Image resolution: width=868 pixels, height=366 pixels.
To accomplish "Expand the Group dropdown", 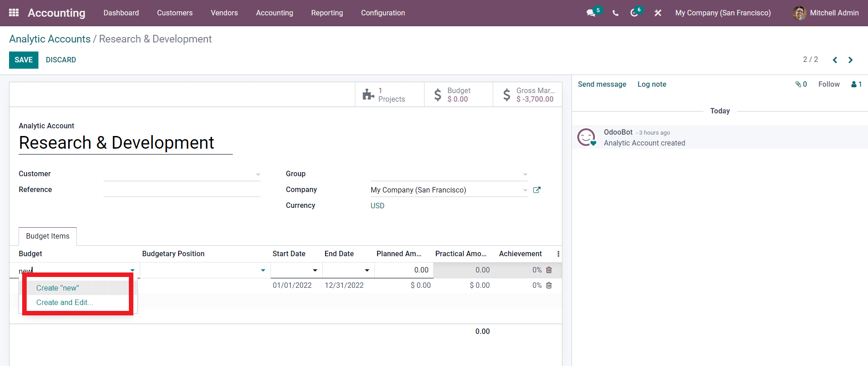I will click(x=525, y=174).
